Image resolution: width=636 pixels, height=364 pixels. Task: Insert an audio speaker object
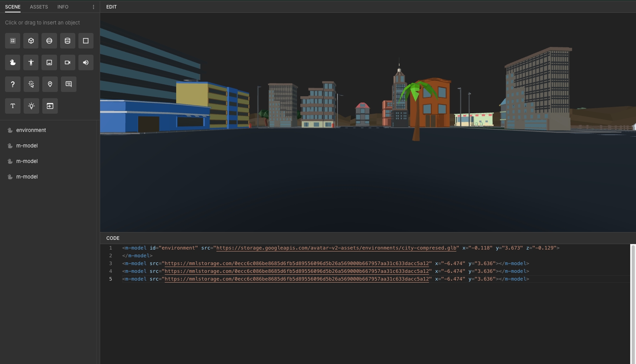click(x=86, y=62)
